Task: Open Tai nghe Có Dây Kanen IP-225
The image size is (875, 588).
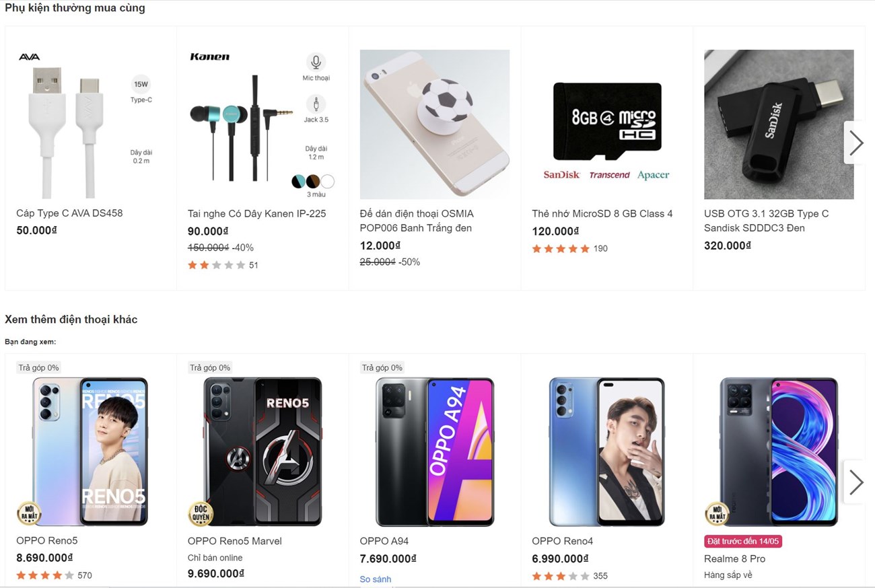Action: pyautogui.click(x=256, y=213)
